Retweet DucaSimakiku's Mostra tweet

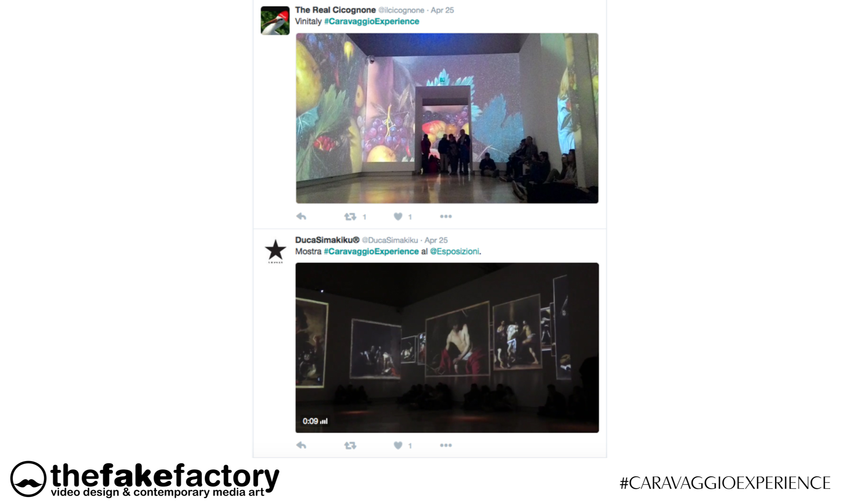click(350, 445)
